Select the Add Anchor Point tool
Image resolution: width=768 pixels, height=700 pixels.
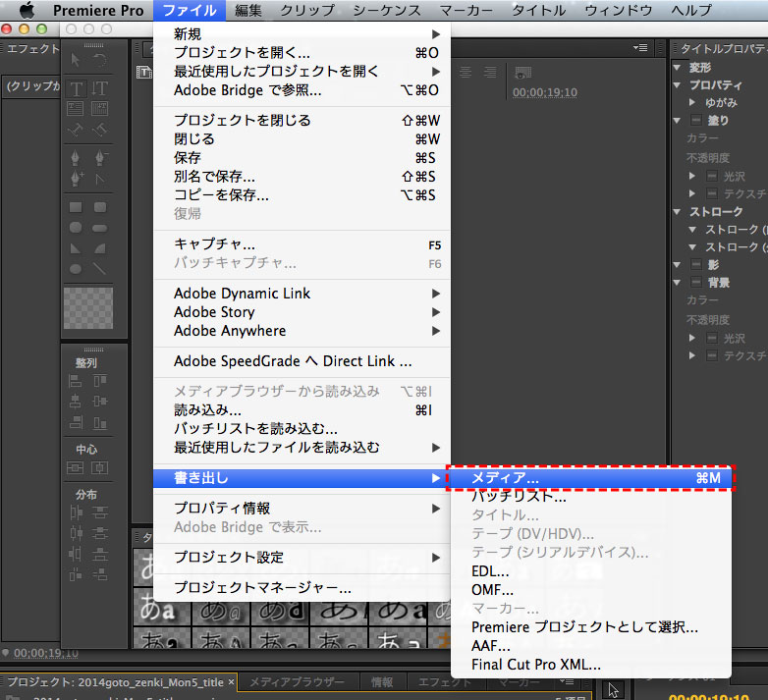coord(76,178)
